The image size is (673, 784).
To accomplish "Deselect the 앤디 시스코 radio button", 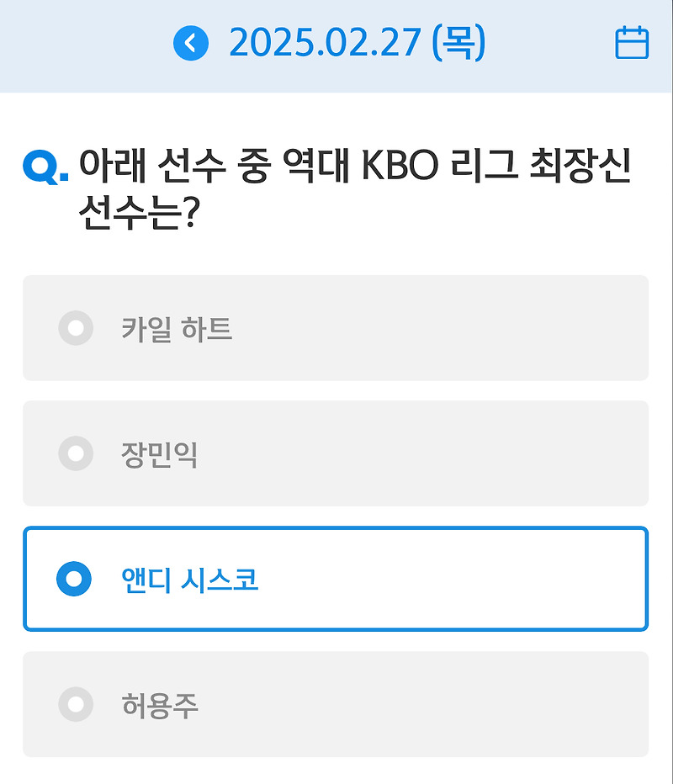I will 76,579.
